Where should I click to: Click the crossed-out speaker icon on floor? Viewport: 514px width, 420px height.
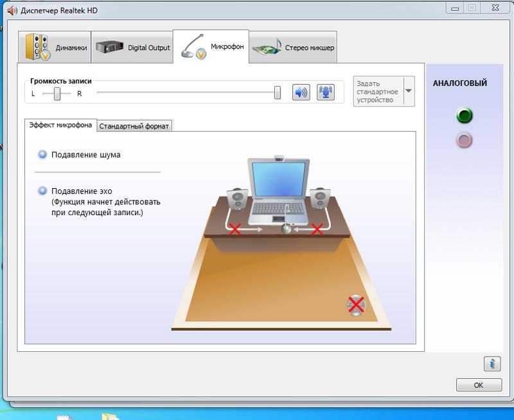(356, 305)
